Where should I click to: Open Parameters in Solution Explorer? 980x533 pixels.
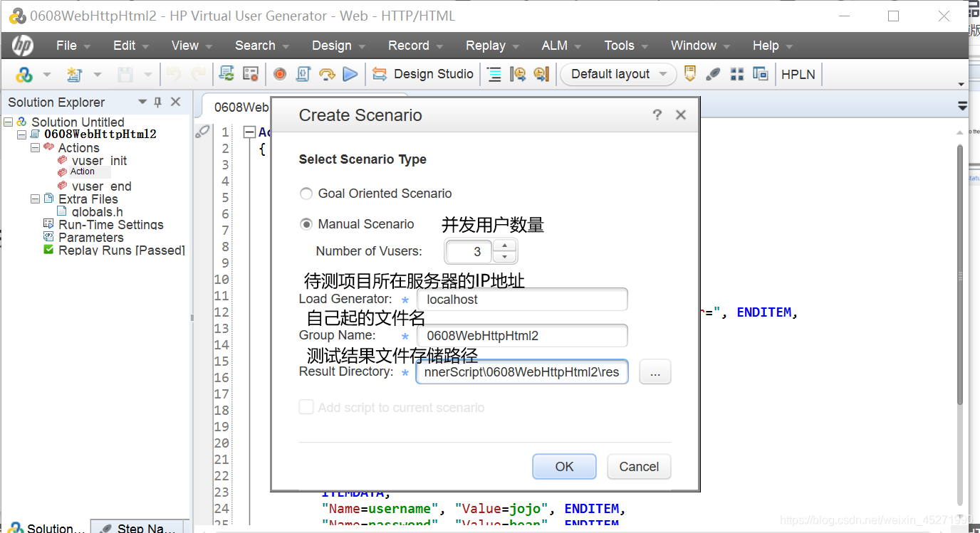90,238
